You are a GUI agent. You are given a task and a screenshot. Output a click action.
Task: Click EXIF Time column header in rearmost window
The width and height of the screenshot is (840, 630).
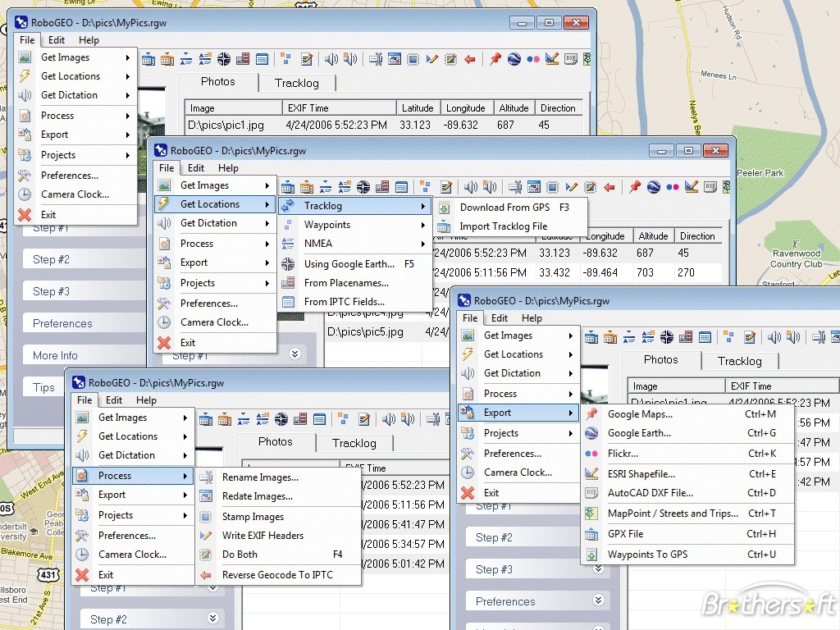(340, 108)
